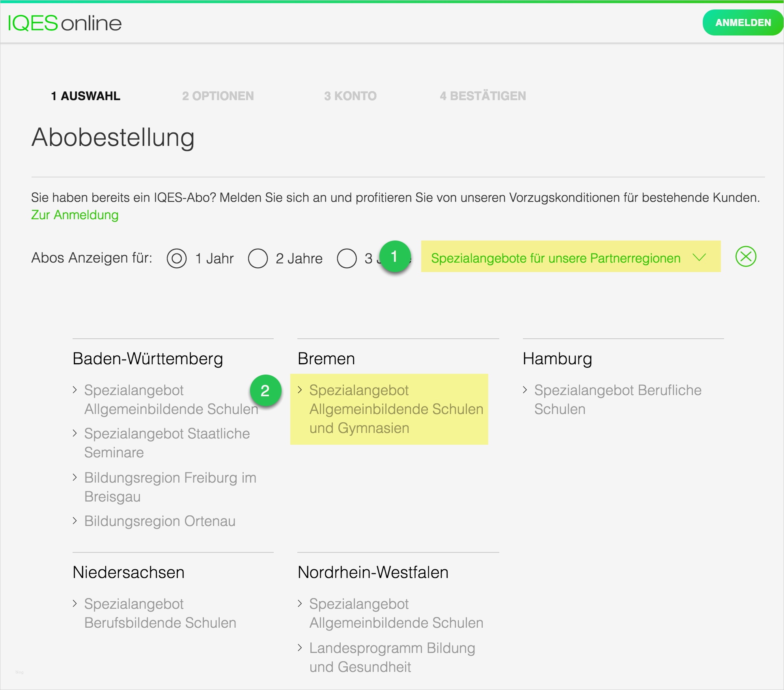Click chevron beside Hamburg Berufliche Schulen
Screen dimensions: 784x690
(525, 390)
